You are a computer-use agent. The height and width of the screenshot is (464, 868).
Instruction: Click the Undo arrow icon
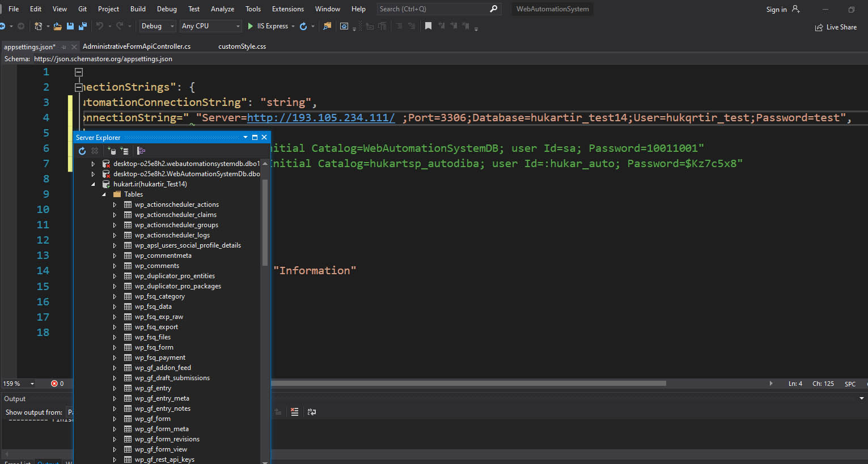point(100,26)
